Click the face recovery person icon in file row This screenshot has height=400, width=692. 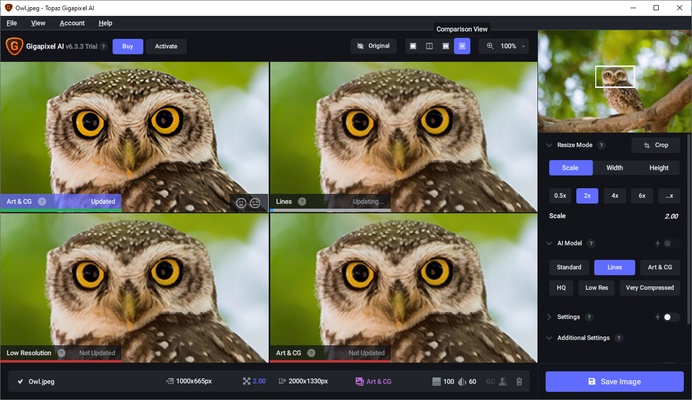pyautogui.click(x=503, y=381)
